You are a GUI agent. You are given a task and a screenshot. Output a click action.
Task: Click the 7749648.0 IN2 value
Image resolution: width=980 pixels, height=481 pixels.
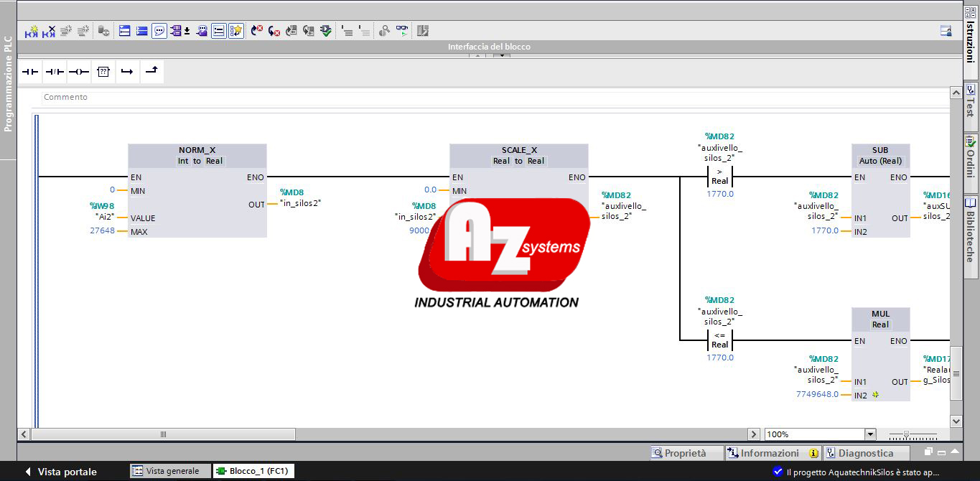[x=817, y=394]
